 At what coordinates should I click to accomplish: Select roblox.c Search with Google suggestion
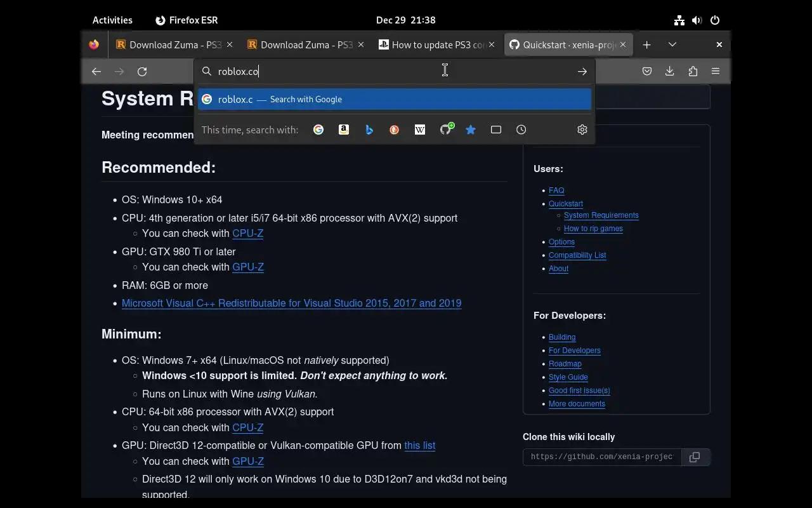tap(395, 99)
